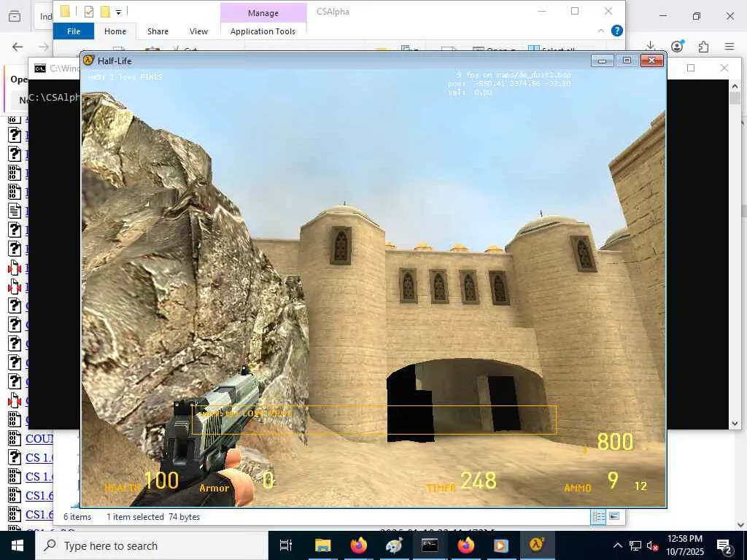
Task: Click the Command Prompt scrollbar up arrow
Action: pos(735,86)
